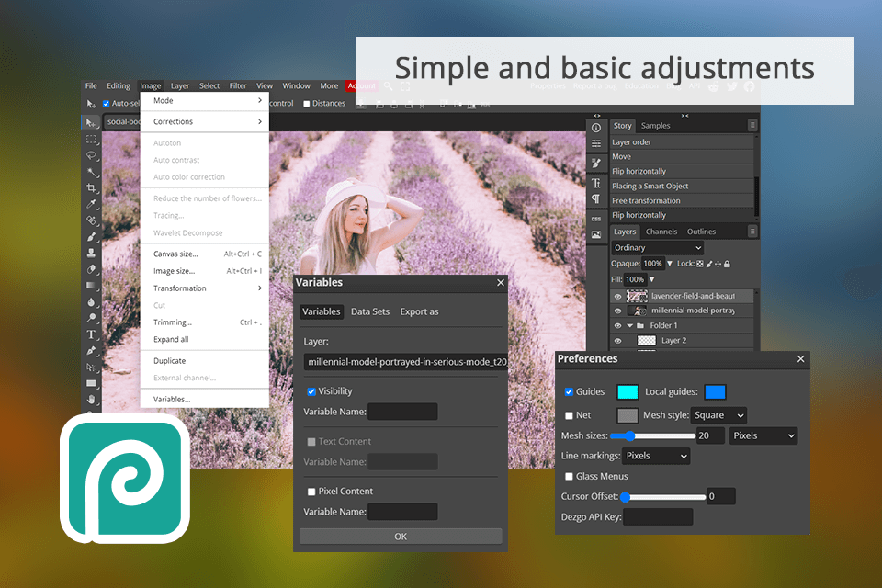Screen dimensions: 882x588
Task: Open the Mesh style dropdown
Action: point(720,415)
